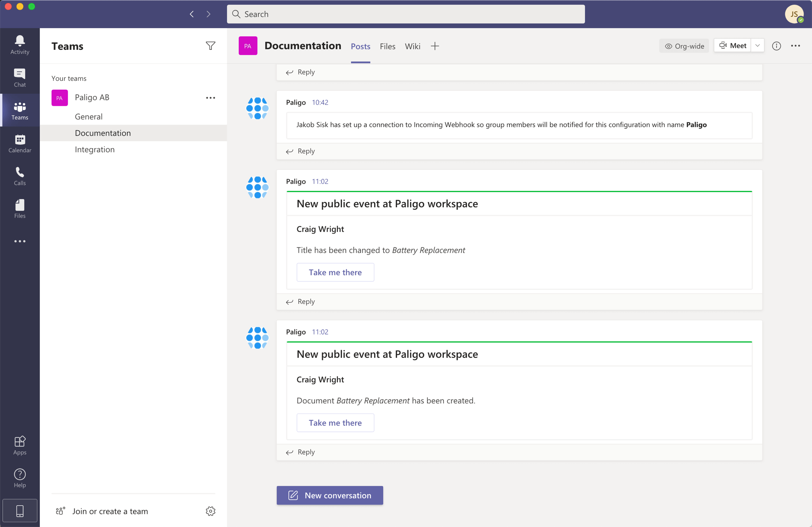Filter the teams list
The height and width of the screenshot is (527, 812).
pyautogui.click(x=211, y=46)
